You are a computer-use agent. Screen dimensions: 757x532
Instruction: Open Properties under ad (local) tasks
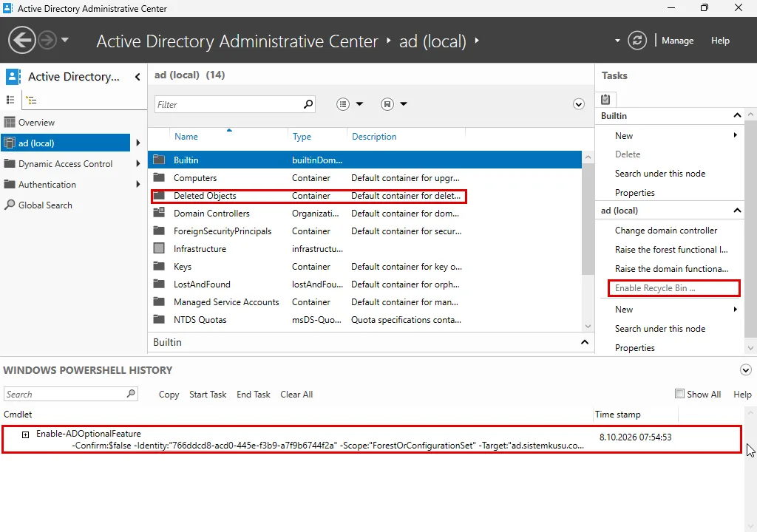tap(635, 348)
